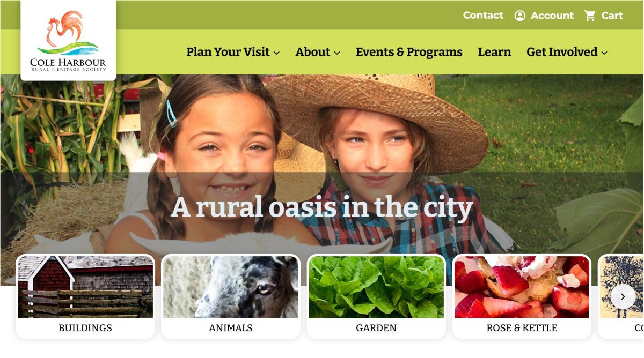Click the Cart text link
Viewport: 644px width, 358px height.
[612, 16]
